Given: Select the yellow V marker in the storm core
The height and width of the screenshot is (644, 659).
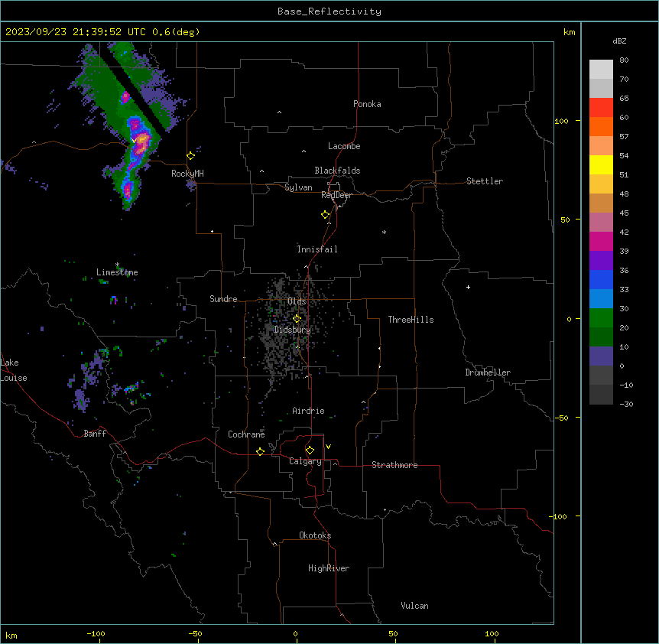Looking at the screenshot, I should 134,141.
